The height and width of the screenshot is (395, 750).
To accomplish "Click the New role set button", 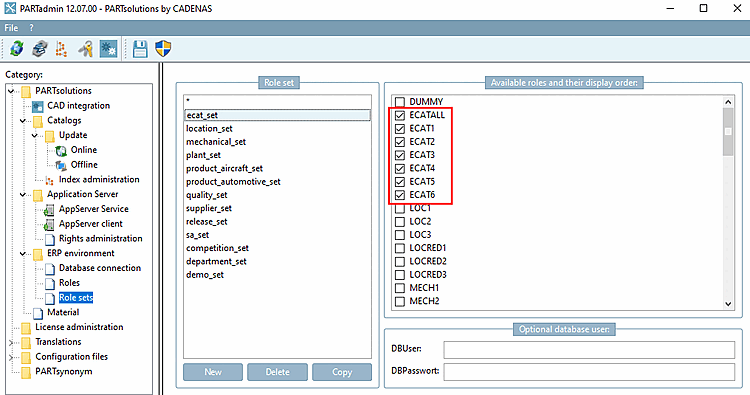I will [213, 372].
